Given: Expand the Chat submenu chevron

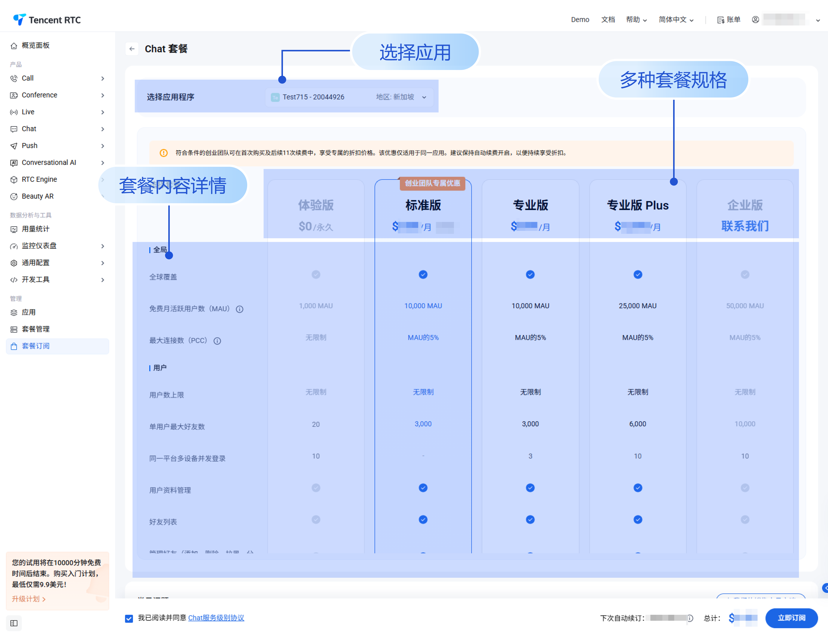Looking at the screenshot, I should coord(103,129).
